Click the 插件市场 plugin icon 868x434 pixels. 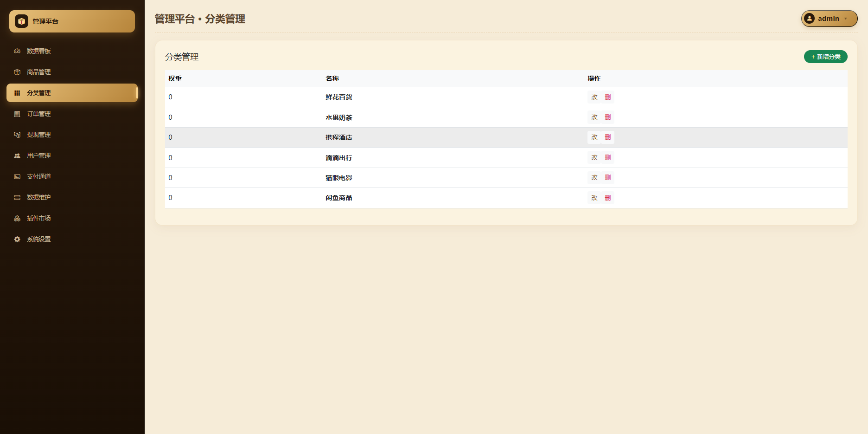click(17, 218)
